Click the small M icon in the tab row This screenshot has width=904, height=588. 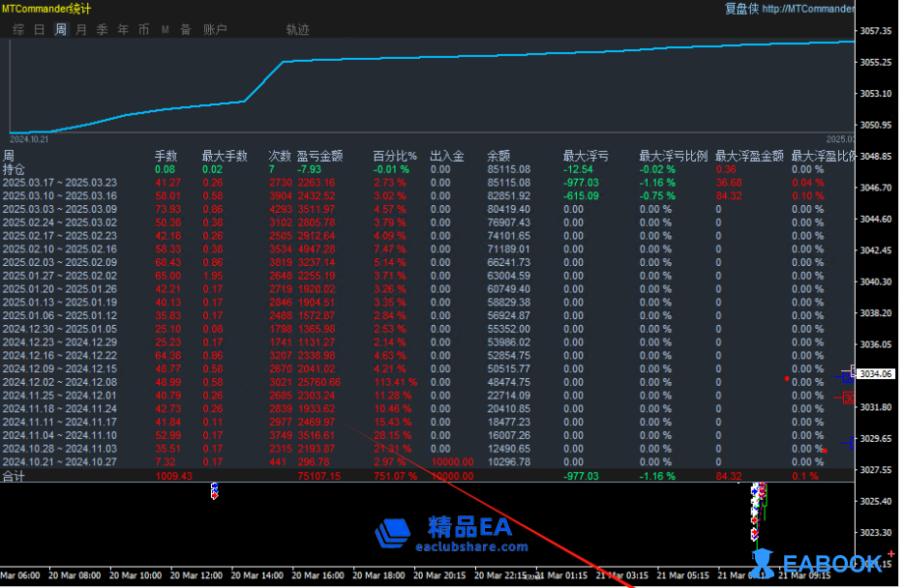(x=165, y=30)
